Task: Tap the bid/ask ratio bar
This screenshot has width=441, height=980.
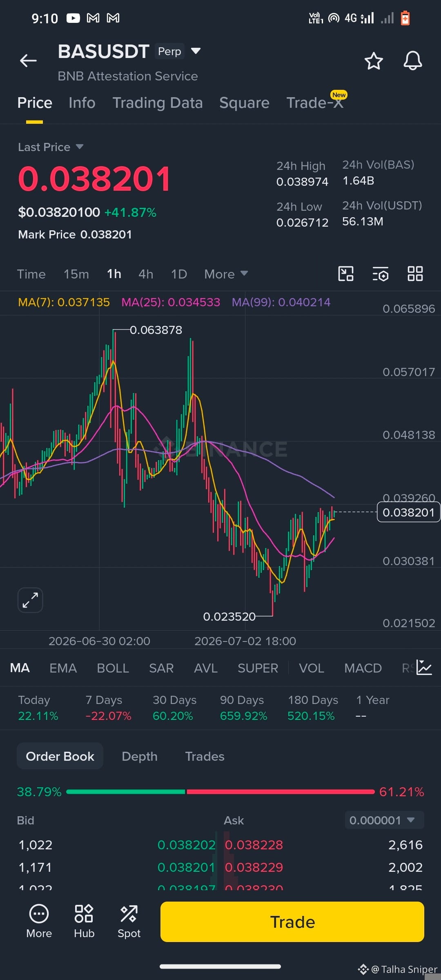Action: click(x=220, y=792)
